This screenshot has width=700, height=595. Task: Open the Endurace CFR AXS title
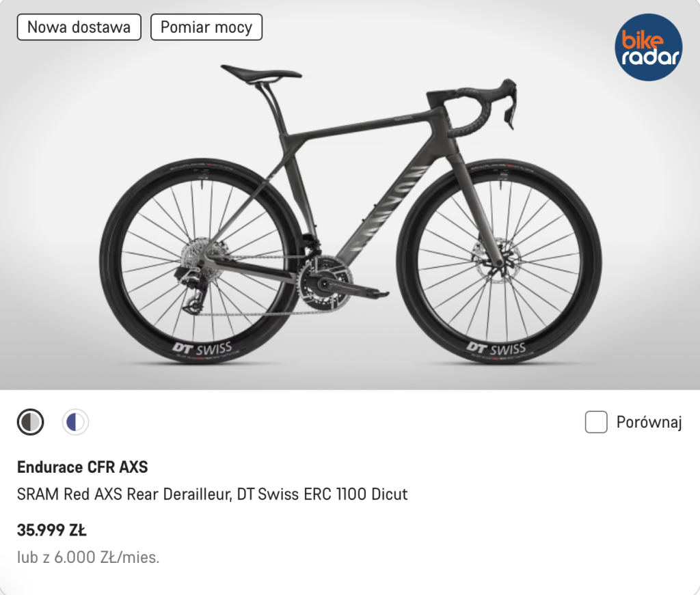click(82, 467)
